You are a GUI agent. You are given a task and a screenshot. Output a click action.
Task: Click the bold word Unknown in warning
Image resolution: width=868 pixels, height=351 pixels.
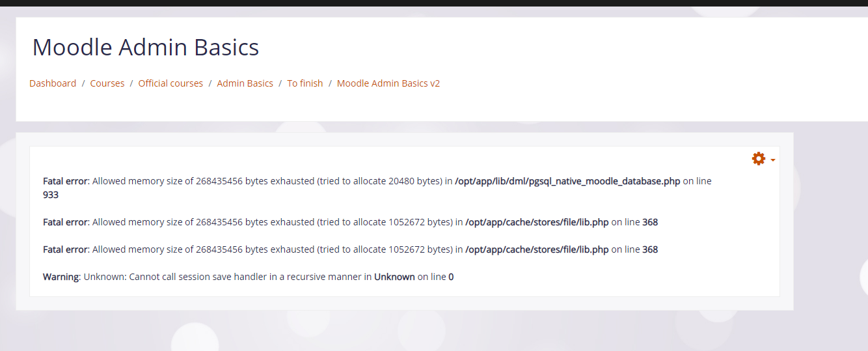pyautogui.click(x=394, y=277)
